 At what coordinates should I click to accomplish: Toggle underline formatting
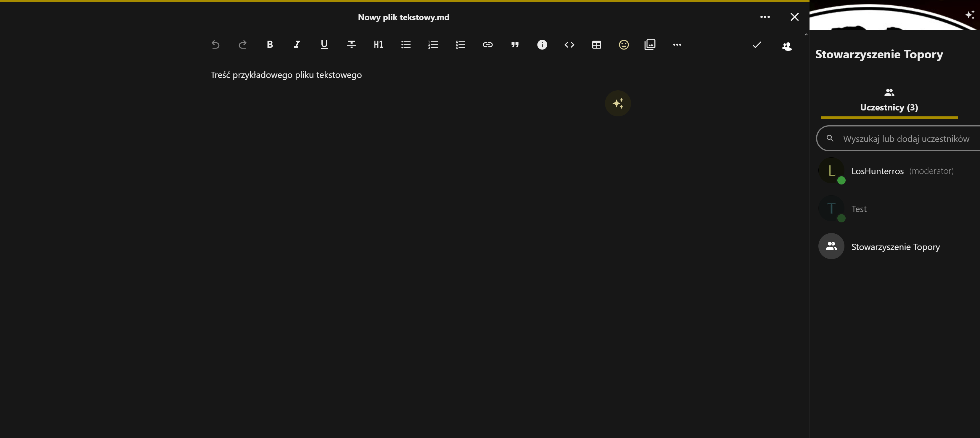click(324, 45)
